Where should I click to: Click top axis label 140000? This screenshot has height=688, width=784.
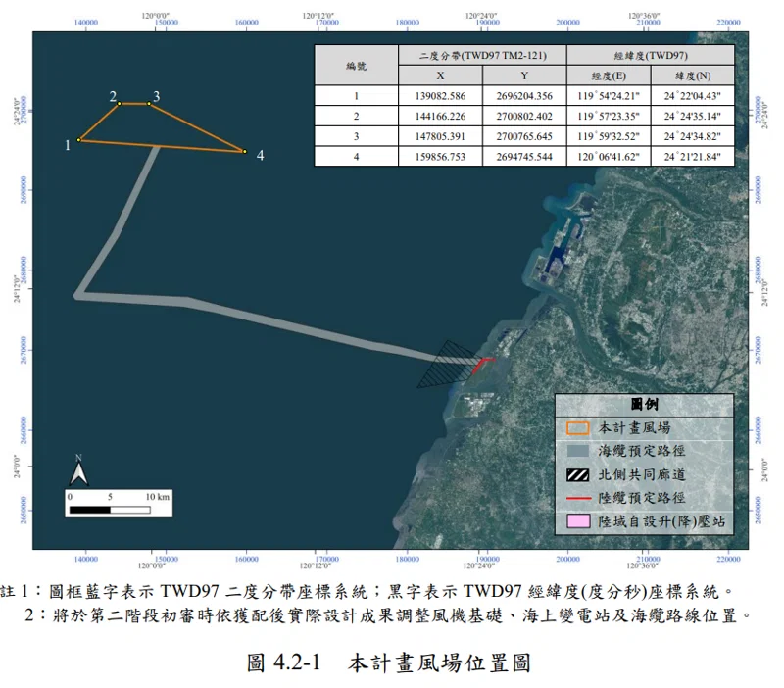[x=86, y=23]
